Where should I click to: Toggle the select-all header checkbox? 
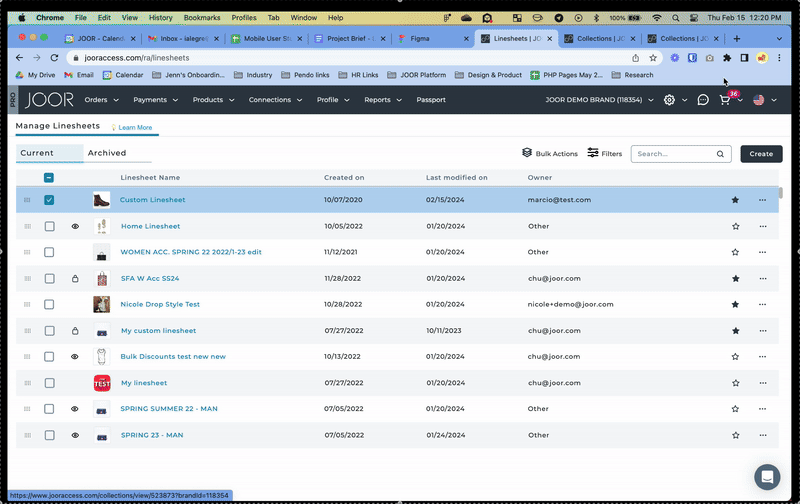click(49, 178)
